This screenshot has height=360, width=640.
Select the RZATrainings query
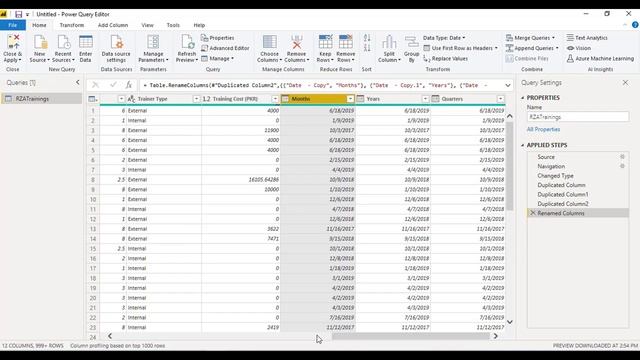[x=42, y=99]
